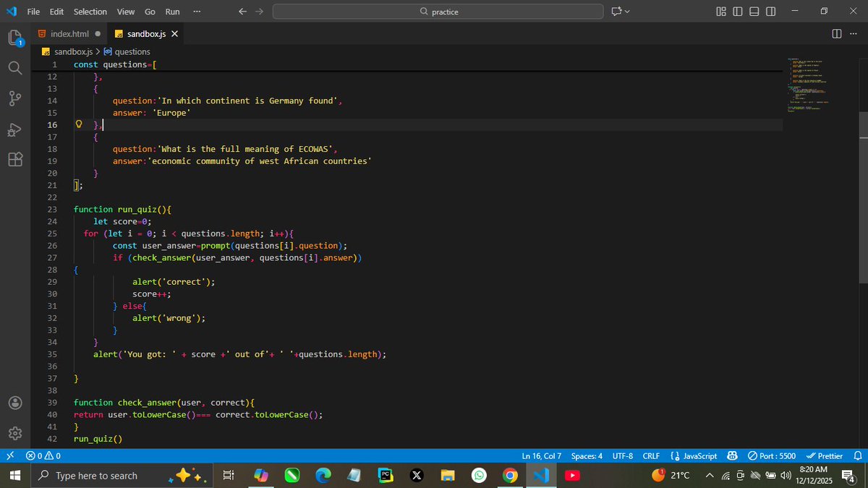Open the Selection menu
This screenshot has width=868, height=488.
[x=90, y=12]
